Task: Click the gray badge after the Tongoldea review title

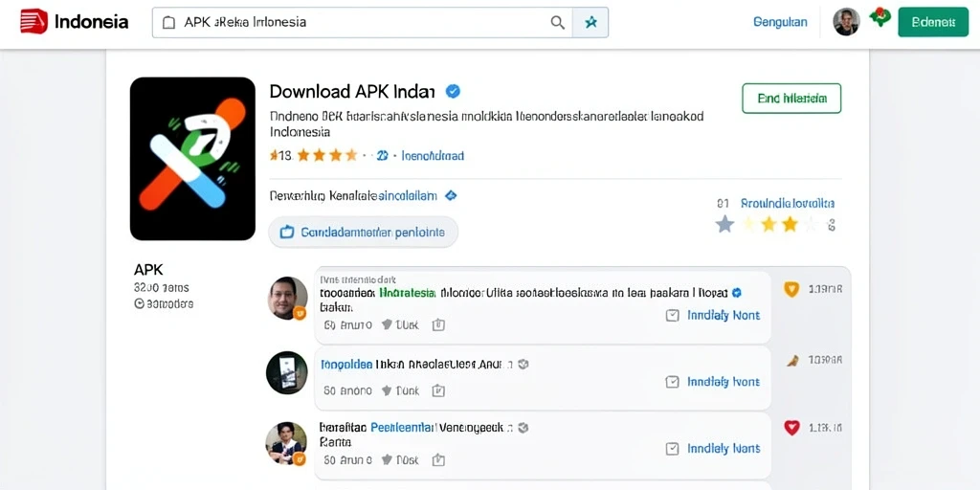Action: click(523, 364)
